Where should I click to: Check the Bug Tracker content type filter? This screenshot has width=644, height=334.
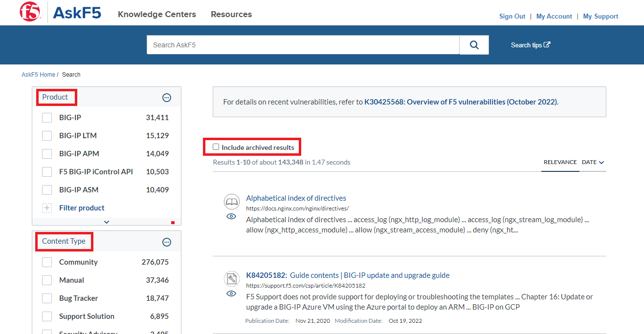[x=47, y=298]
